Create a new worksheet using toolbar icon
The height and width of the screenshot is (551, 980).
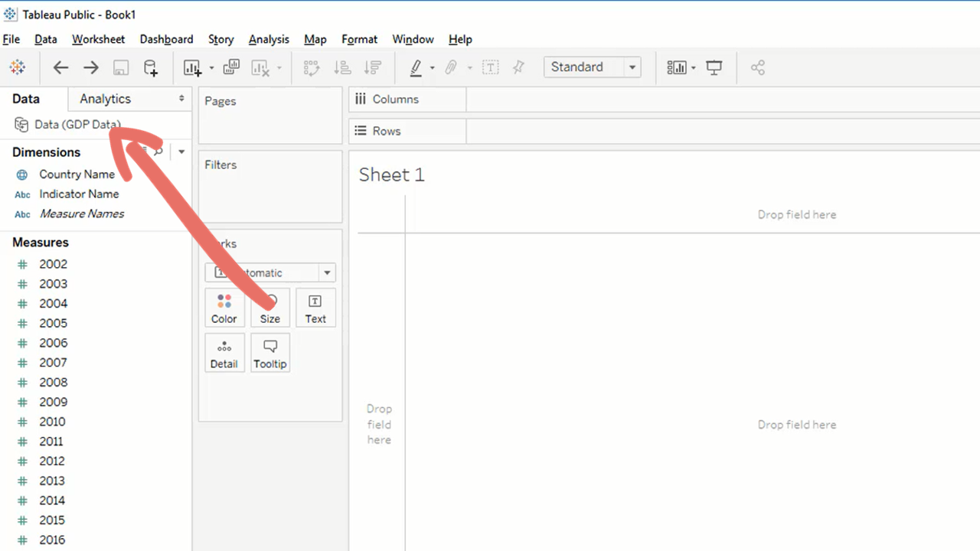click(x=193, y=67)
